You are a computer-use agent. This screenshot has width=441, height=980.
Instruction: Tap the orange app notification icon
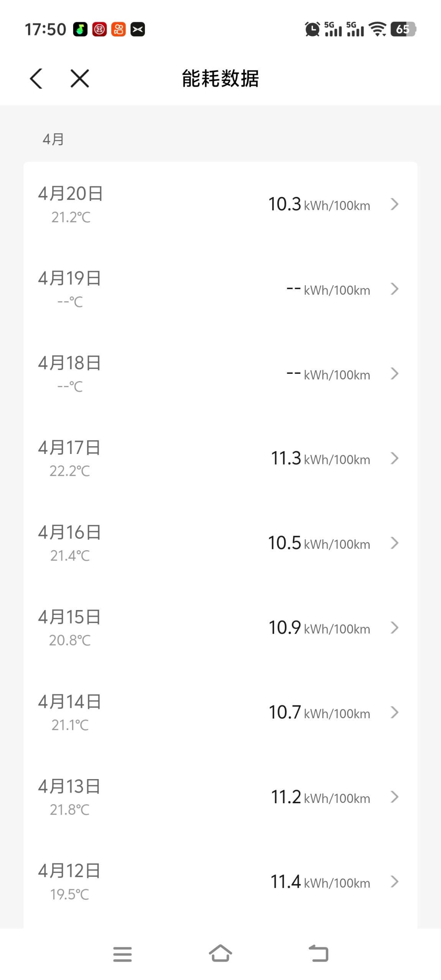click(x=118, y=29)
